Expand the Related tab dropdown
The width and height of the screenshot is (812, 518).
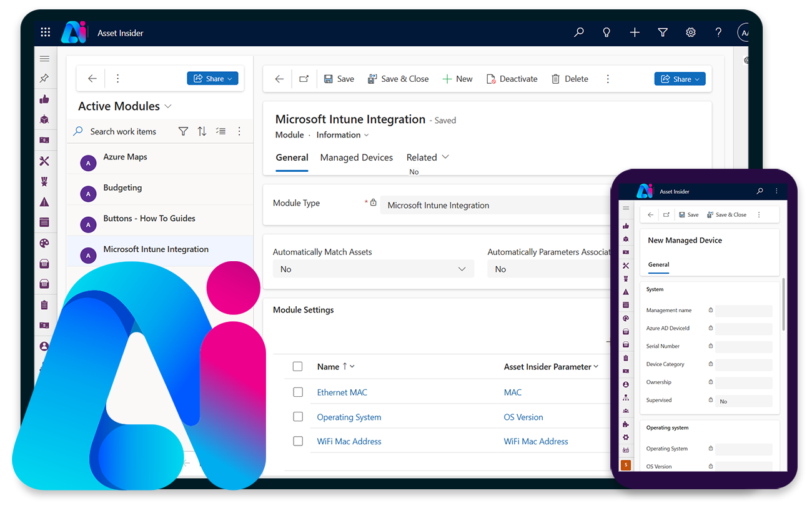pyautogui.click(x=445, y=157)
